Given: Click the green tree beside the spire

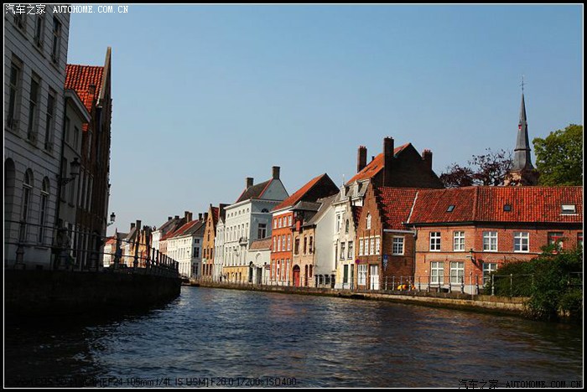Looking at the screenshot, I should (x=559, y=156).
